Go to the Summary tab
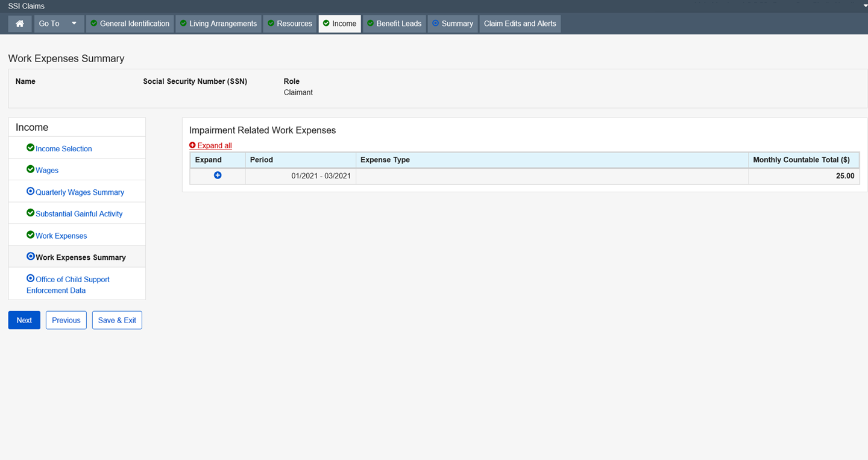 click(453, 24)
